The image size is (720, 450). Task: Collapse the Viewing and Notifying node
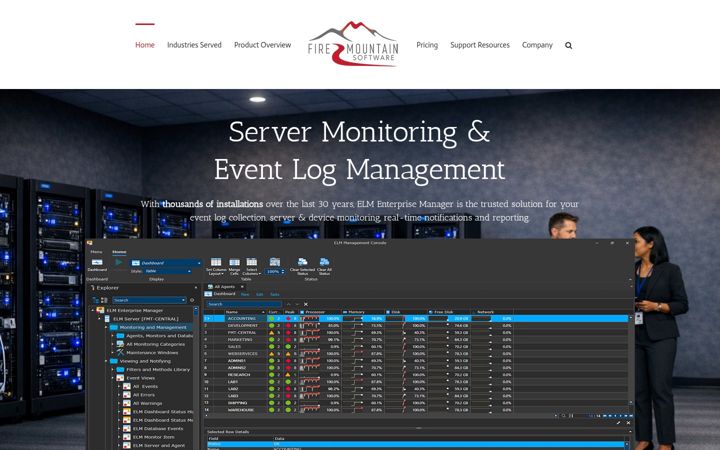coord(106,361)
